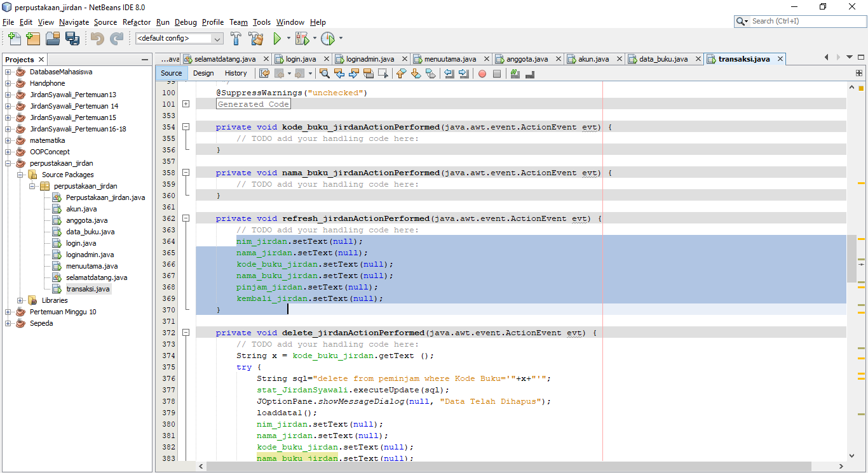Save all open files
The image size is (868, 473).
(x=72, y=39)
